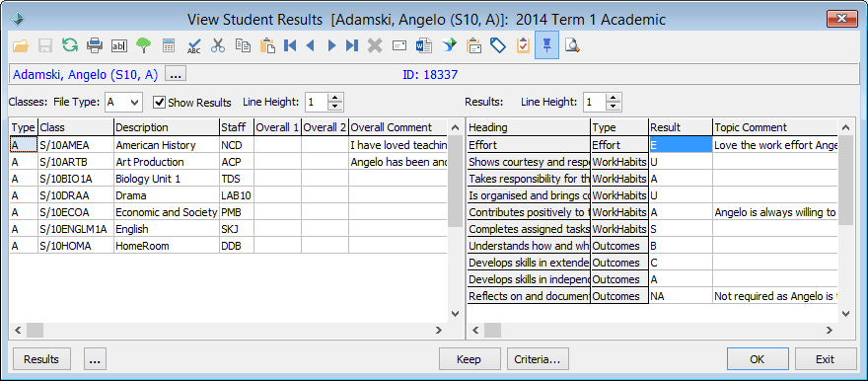Click the clipboard with red checkmark icon
Image resolution: width=868 pixels, height=381 pixels.
click(x=523, y=46)
